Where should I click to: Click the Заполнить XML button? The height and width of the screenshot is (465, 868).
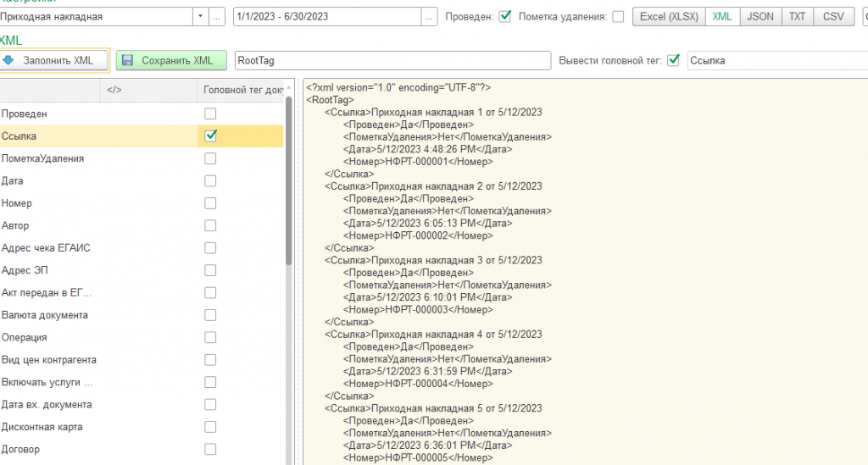click(55, 60)
